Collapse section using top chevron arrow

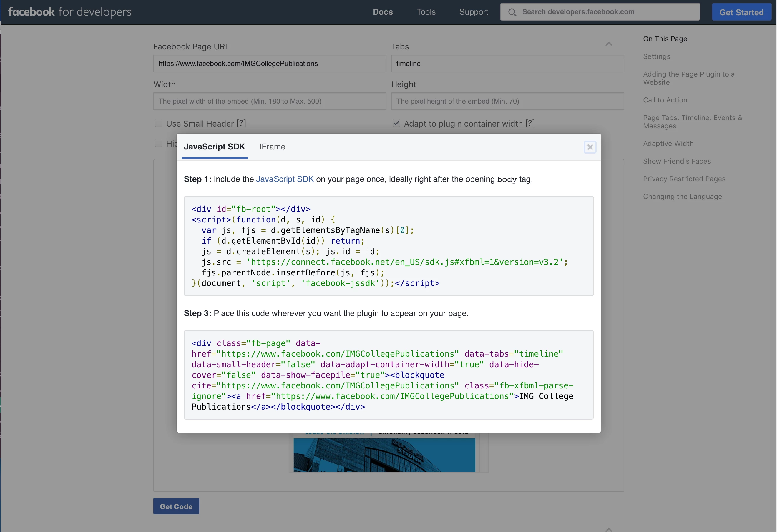pyautogui.click(x=608, y=44)
